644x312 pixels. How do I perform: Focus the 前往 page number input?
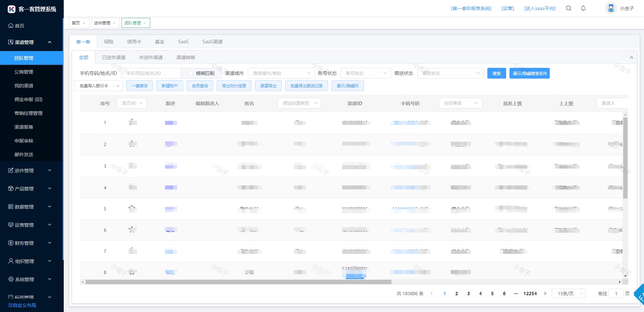[x=616, y=294]
